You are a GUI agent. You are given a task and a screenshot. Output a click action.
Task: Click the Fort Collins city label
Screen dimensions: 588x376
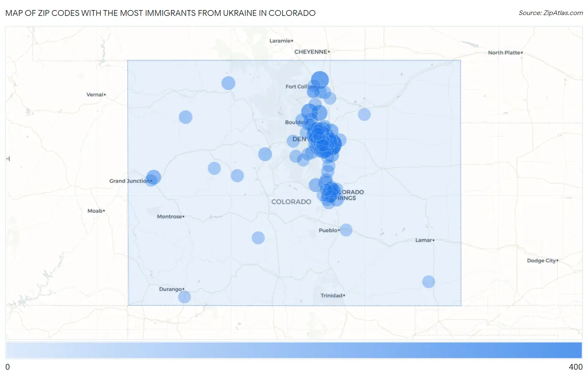pos(301,87)
